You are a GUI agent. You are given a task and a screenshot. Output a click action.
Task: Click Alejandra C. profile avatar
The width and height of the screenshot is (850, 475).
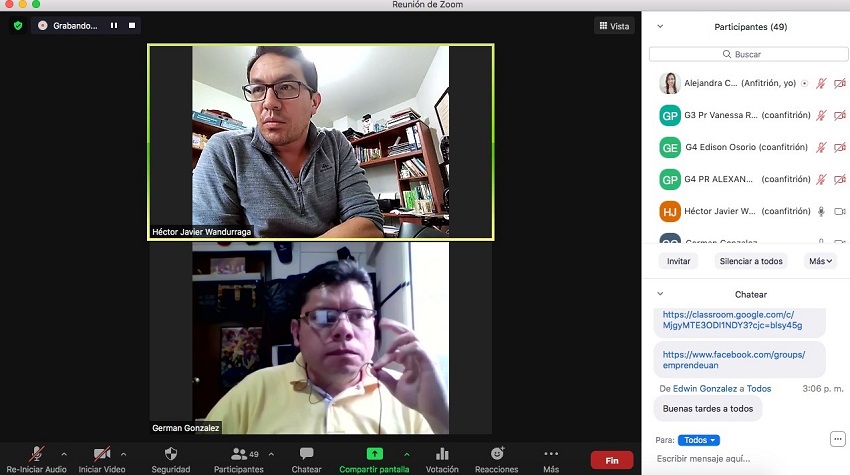click(x=669, y=83)
